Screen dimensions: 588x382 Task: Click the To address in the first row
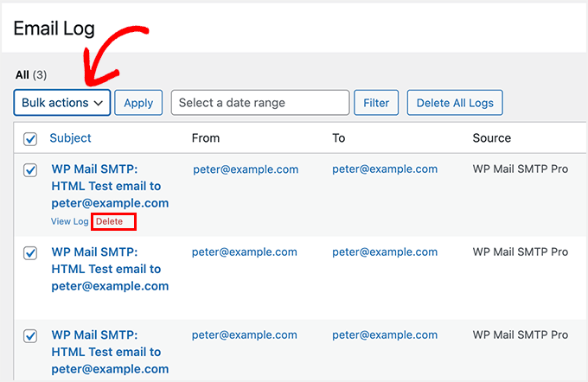[x=385, y=169]
